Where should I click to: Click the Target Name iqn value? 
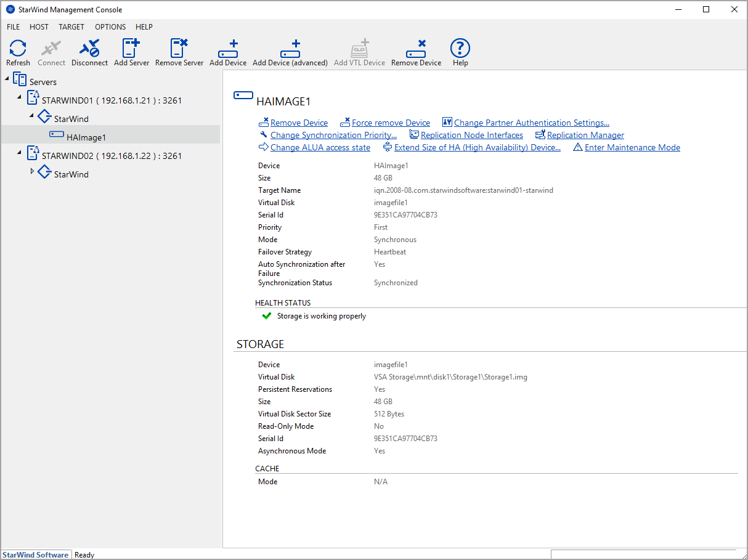463,190
